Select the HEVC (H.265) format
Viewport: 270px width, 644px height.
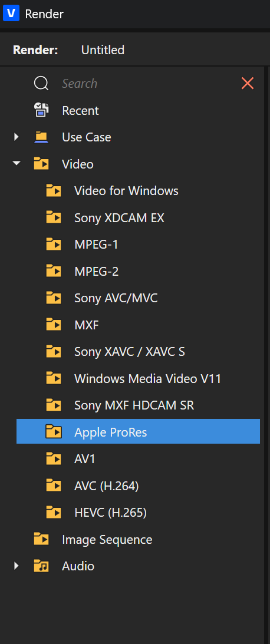110,513
